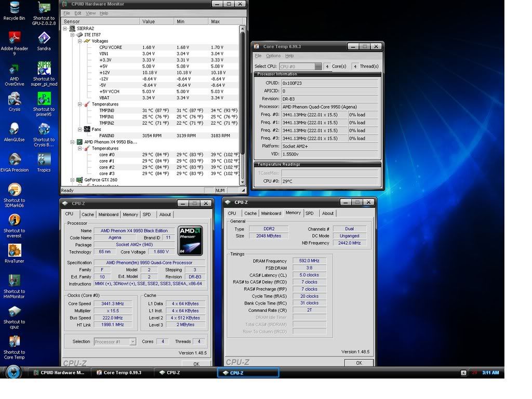Collapse the ITE IT87 node

point(72,35)
